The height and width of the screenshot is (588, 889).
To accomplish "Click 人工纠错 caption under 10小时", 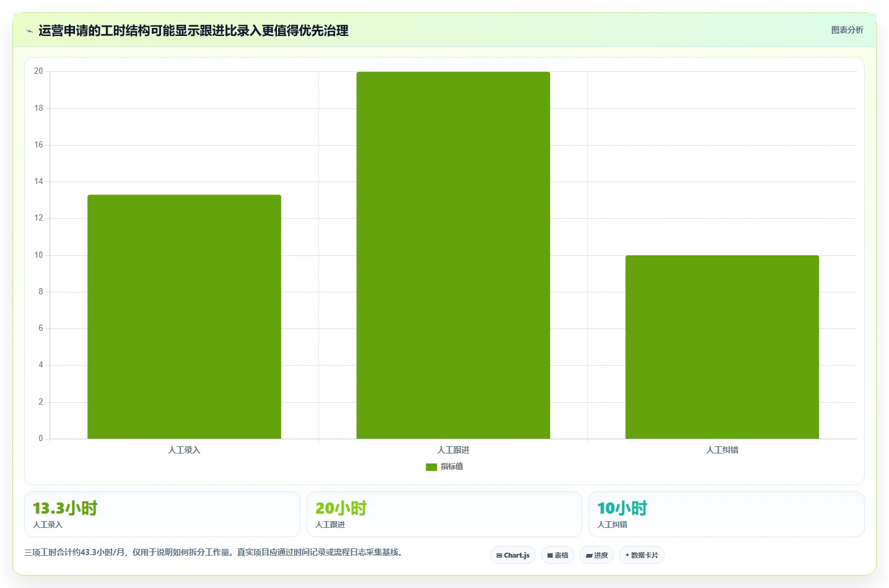I will (612, 524).
